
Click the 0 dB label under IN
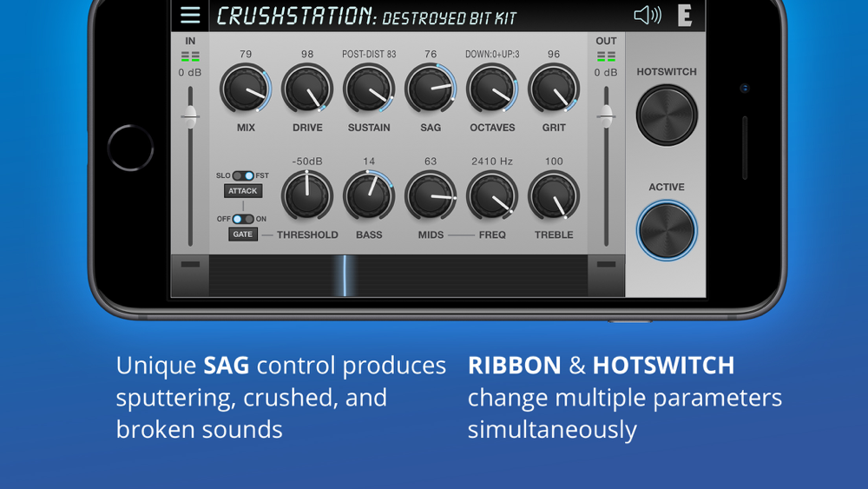[190, 73]
